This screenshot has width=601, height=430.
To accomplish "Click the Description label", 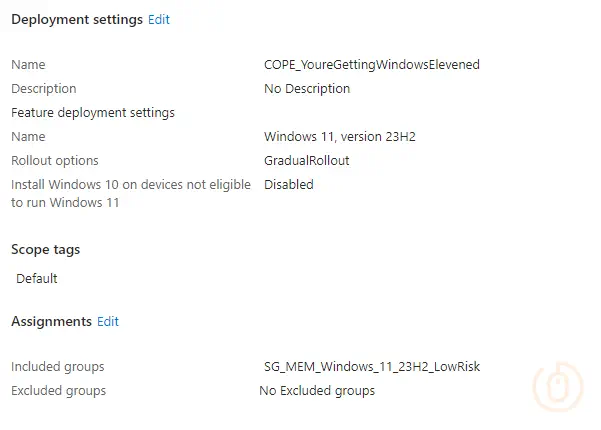I will (x=43, y=88).
